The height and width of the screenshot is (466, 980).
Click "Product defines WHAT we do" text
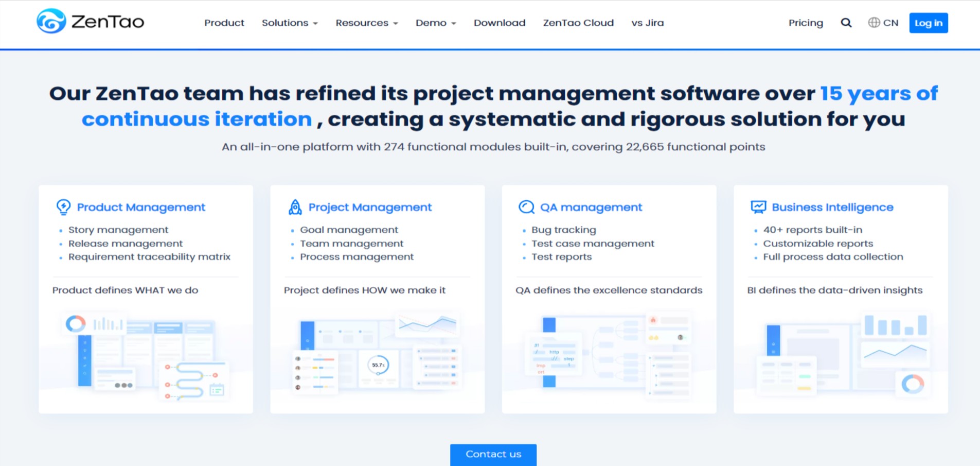[x=125, y=290]
